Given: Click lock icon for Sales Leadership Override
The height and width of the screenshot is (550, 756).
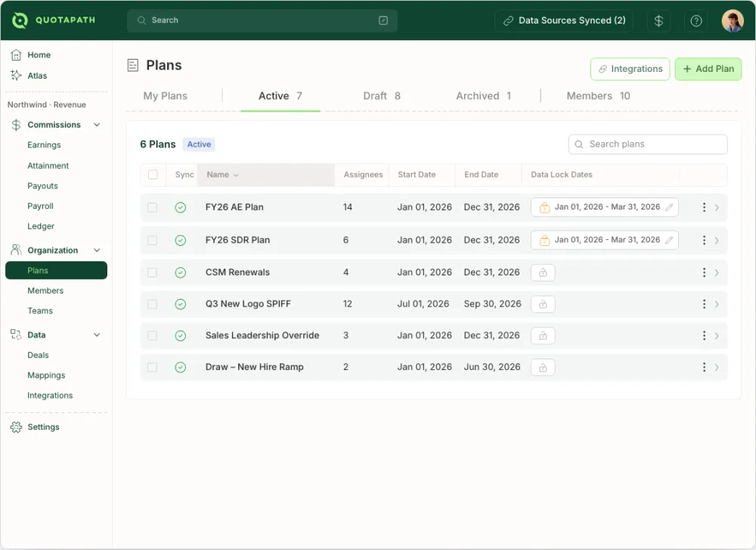Looking at the screenshot, I should pos(543,336).
